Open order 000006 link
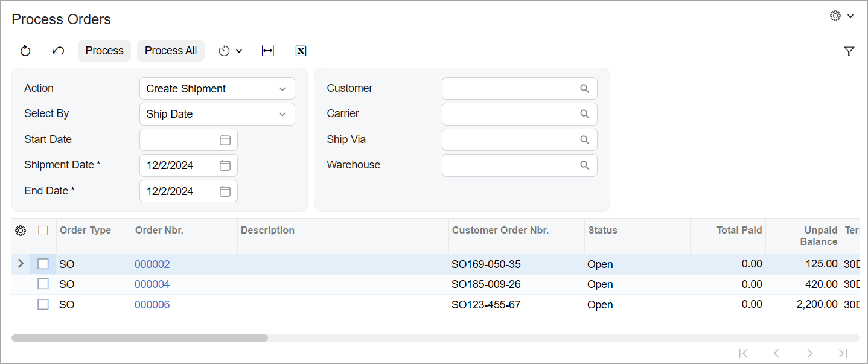The height and width of the screenshot is (364, 868). (x=152, y=305)
